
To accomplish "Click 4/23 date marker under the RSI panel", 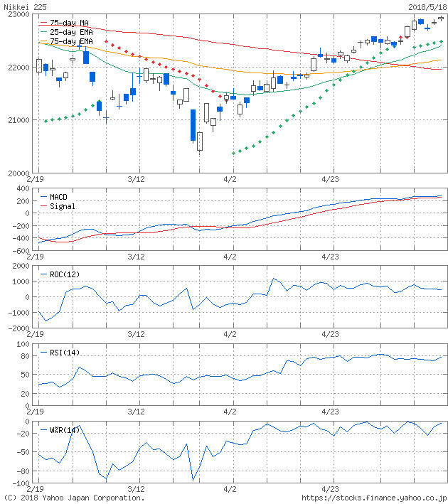I will [329, 412].
